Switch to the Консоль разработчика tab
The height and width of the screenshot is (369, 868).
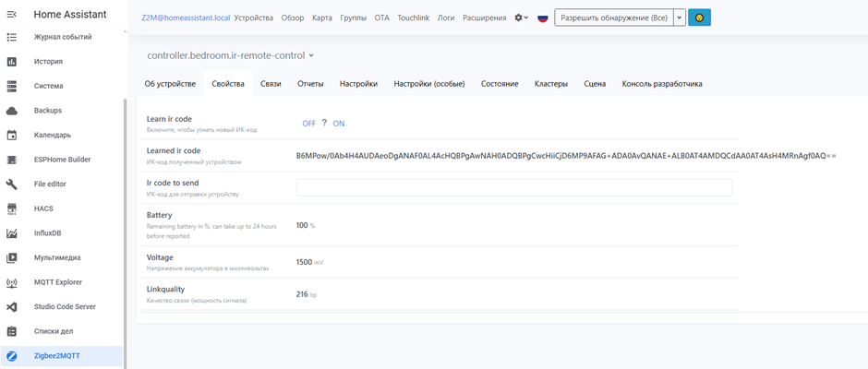tap(661, 84)
